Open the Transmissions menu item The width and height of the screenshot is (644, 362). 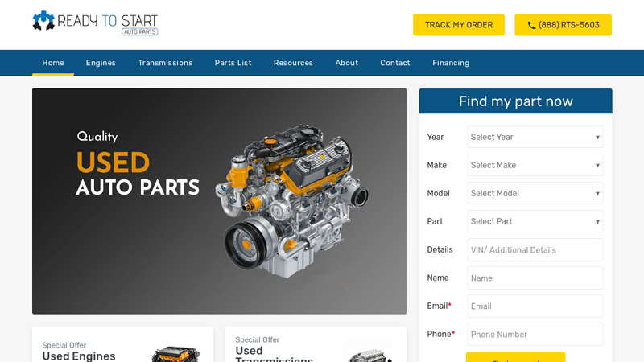click(x=165, y=63)
